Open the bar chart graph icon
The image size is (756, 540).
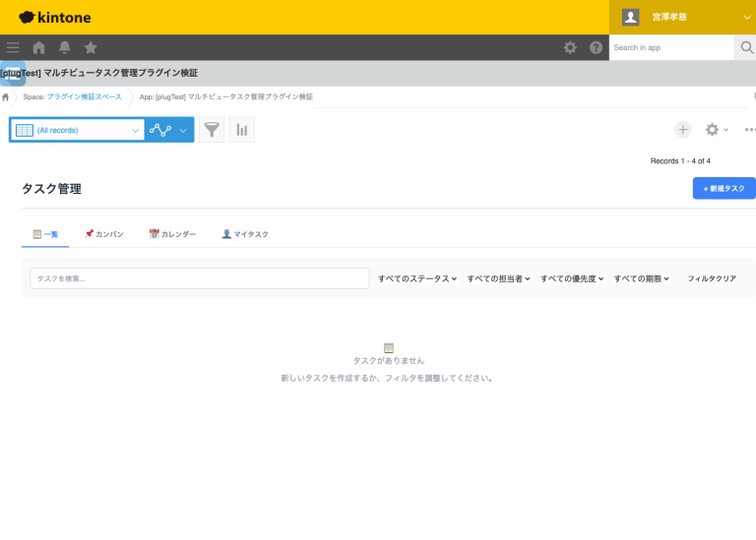(x=241, y=130)
